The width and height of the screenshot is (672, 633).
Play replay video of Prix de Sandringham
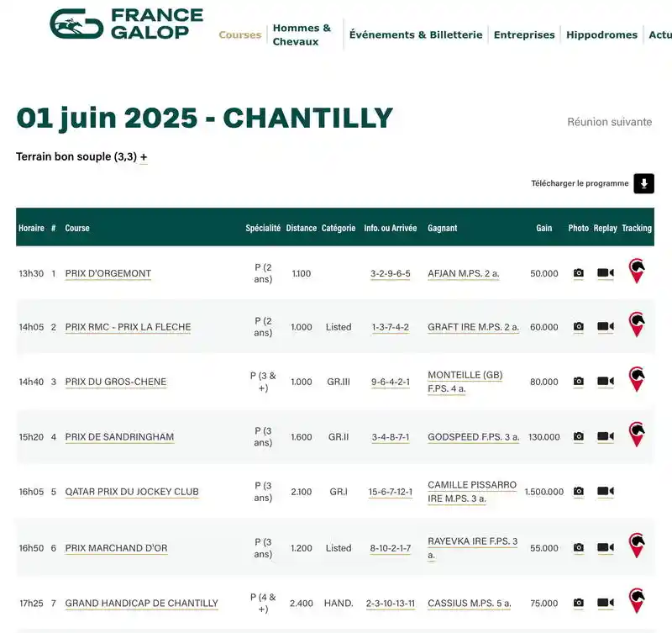coord(605,436)
